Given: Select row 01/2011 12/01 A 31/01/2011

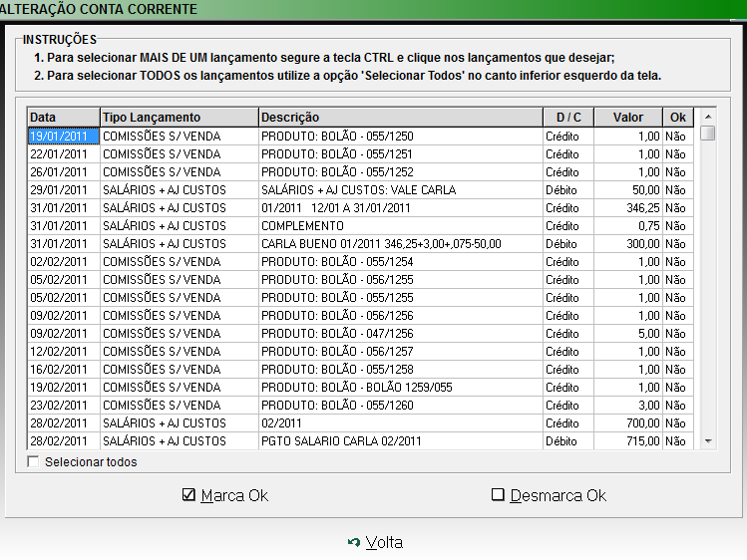Looking at the screenshot, I should (361, 208).
